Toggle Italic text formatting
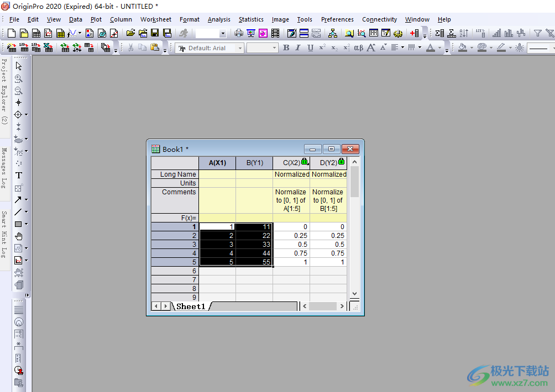Image resolution: width=555 pixels, height=392 pixels. tap(298, 48)
